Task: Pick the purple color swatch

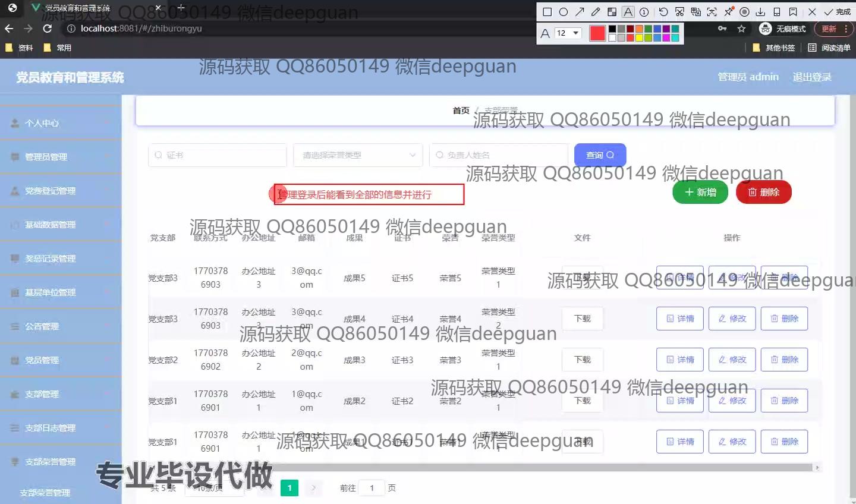Action: click(x=666, y=29)
